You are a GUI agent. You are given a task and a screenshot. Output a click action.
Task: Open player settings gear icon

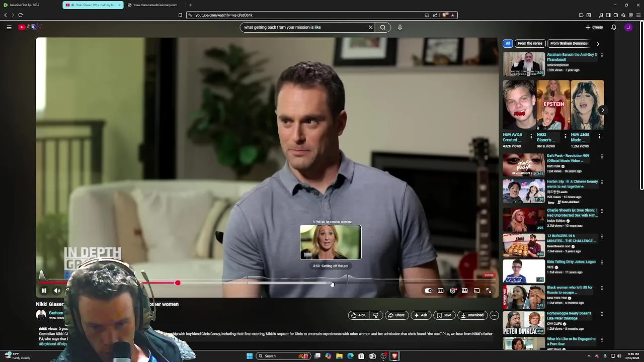(x=452, y=291)
